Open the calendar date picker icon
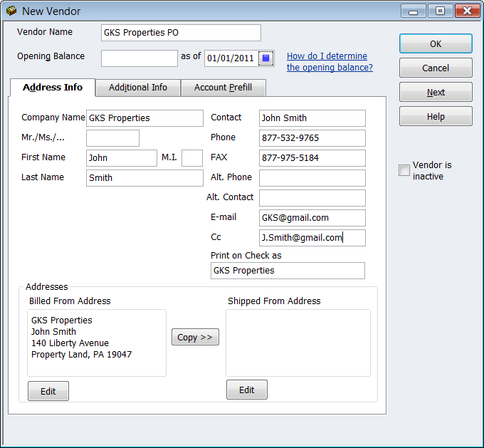 click(265, 58)
